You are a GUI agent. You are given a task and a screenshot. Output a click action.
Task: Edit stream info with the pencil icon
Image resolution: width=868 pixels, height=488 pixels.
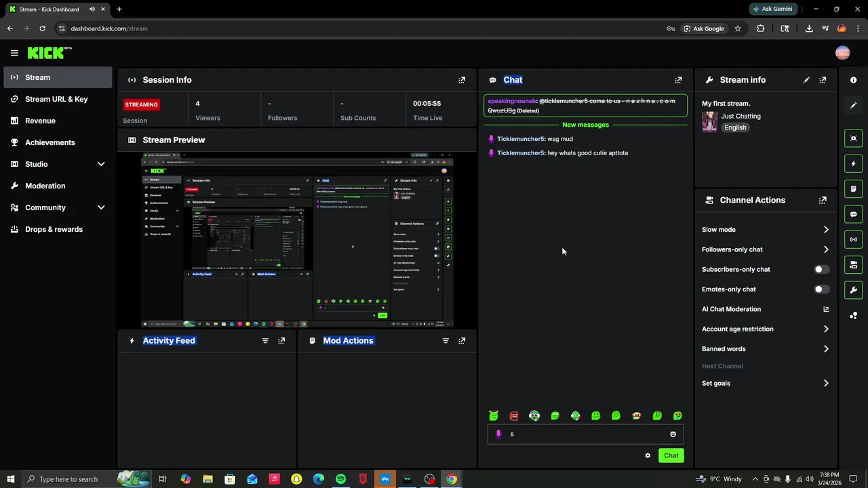click(806, 80)
